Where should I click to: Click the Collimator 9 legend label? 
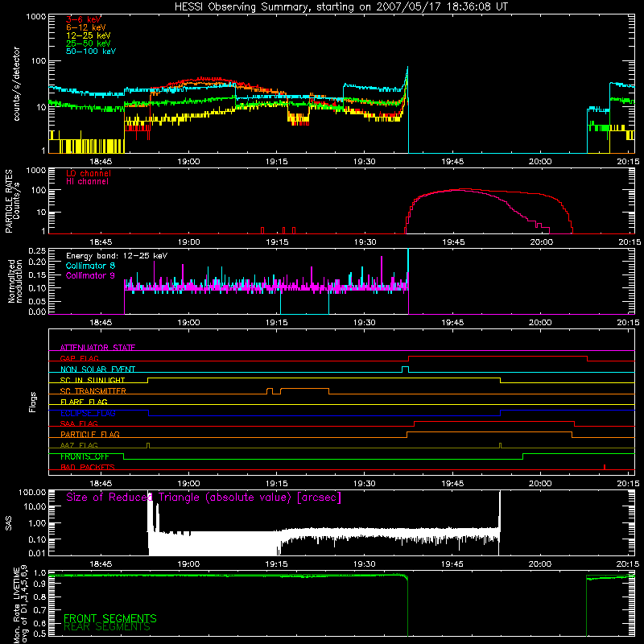tap(90, 275)
